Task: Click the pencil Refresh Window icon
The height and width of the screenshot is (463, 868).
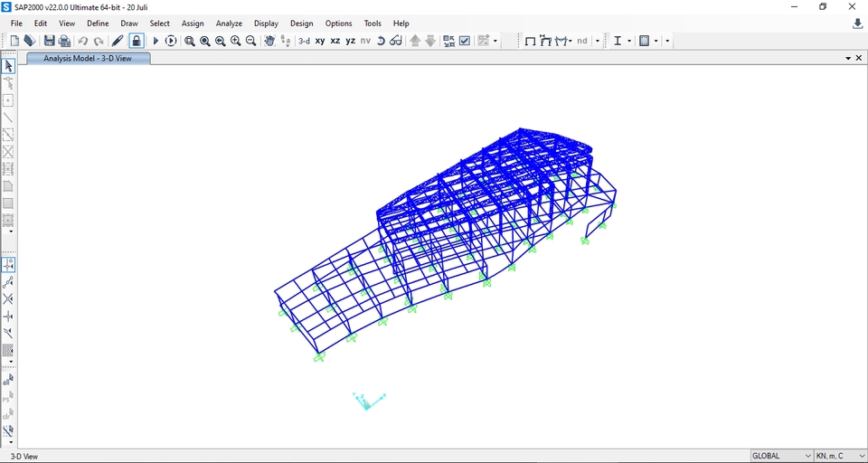Action: 118,41
